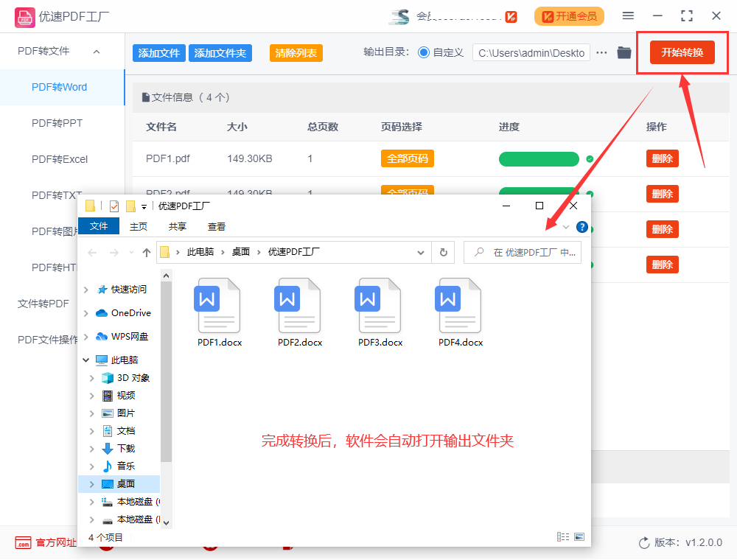Click the Explorer forward arrow

[x=113, y=253]
